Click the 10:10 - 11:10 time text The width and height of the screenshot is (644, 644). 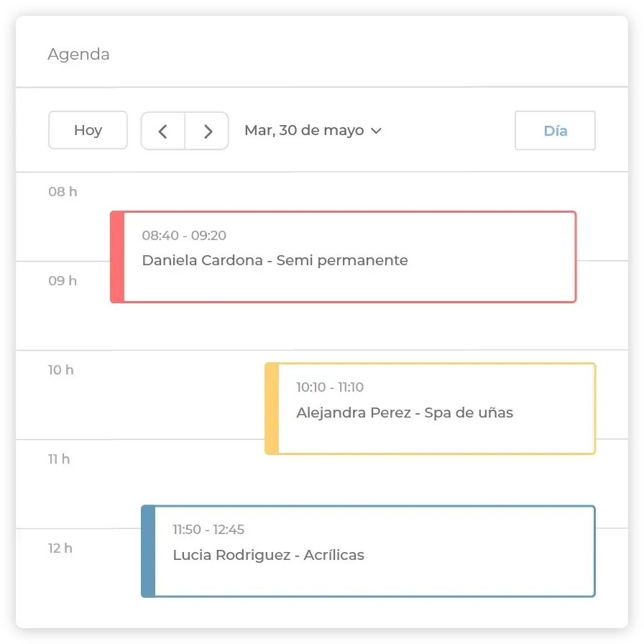(x=330, y=387)
